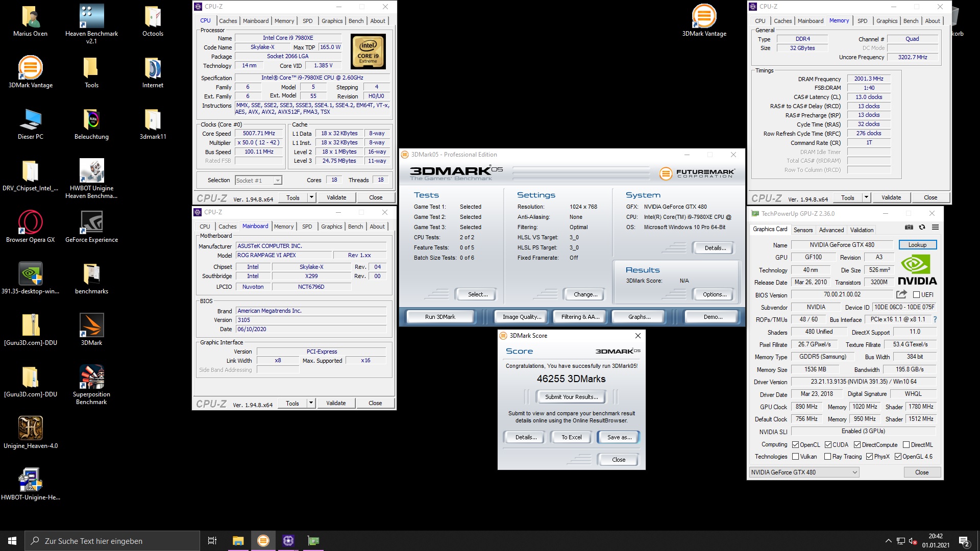980x551 pixels.
Task: Open the GPU-Z hamburger menu icon
Action: (935, 227)
